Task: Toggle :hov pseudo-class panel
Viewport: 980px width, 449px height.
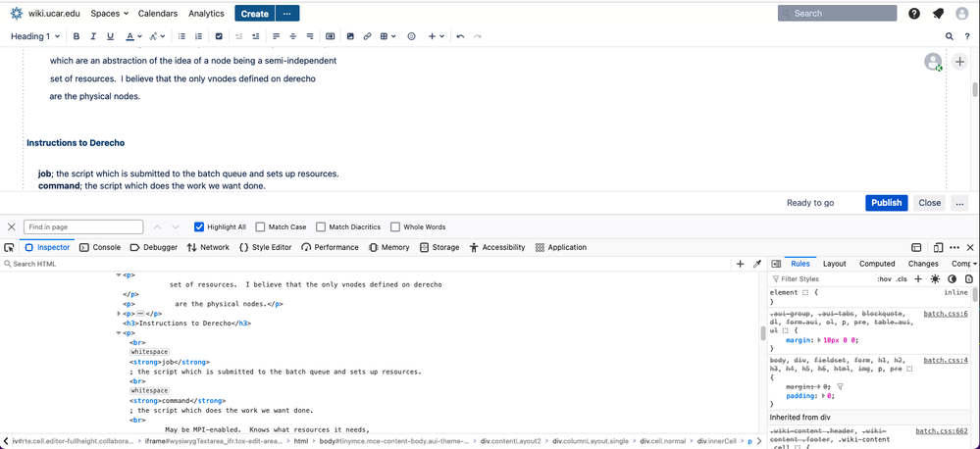Action: point(884,279)
